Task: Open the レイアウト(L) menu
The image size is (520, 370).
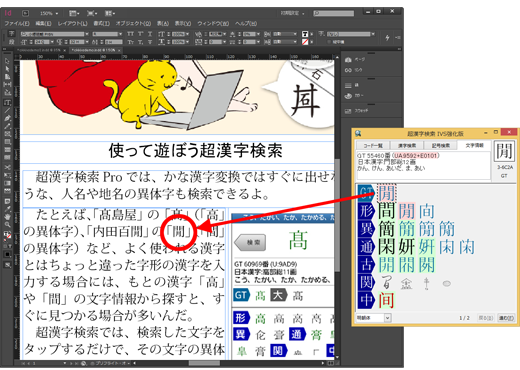Action: pos(72,23)
